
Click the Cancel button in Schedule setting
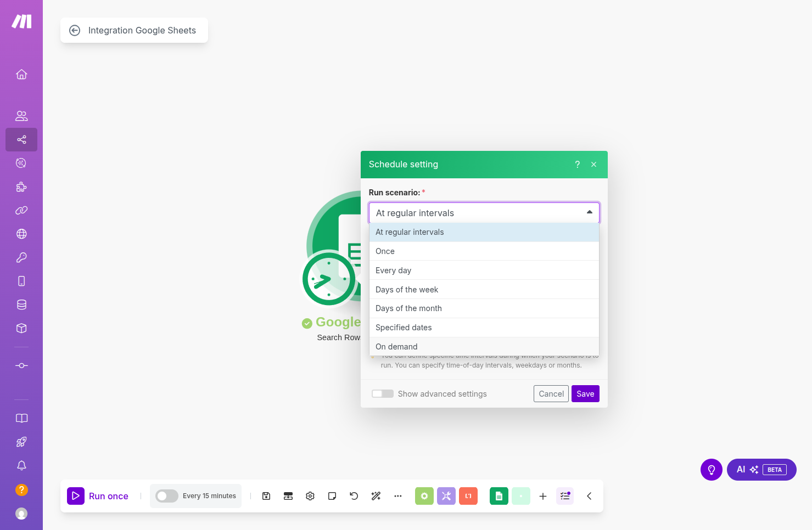551,394
